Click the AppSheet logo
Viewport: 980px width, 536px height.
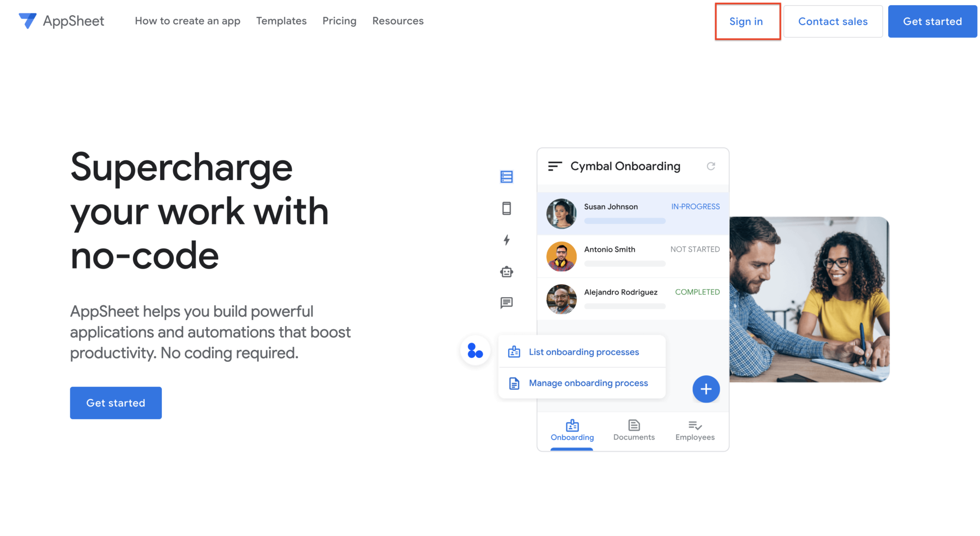61,21
